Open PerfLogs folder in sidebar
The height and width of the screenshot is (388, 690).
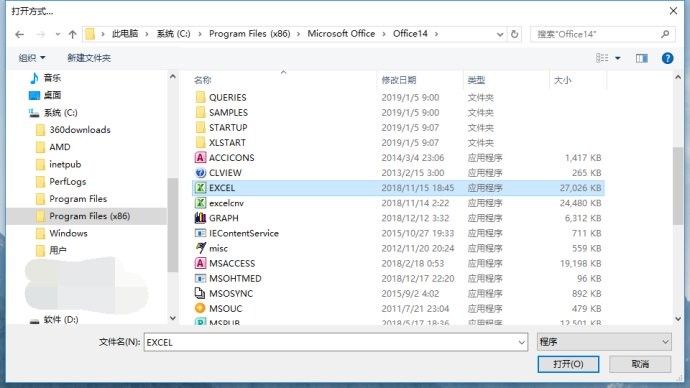point(68,181)
